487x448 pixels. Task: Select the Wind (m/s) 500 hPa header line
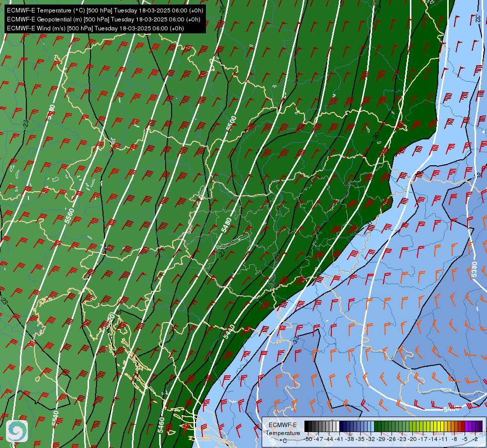96,28
